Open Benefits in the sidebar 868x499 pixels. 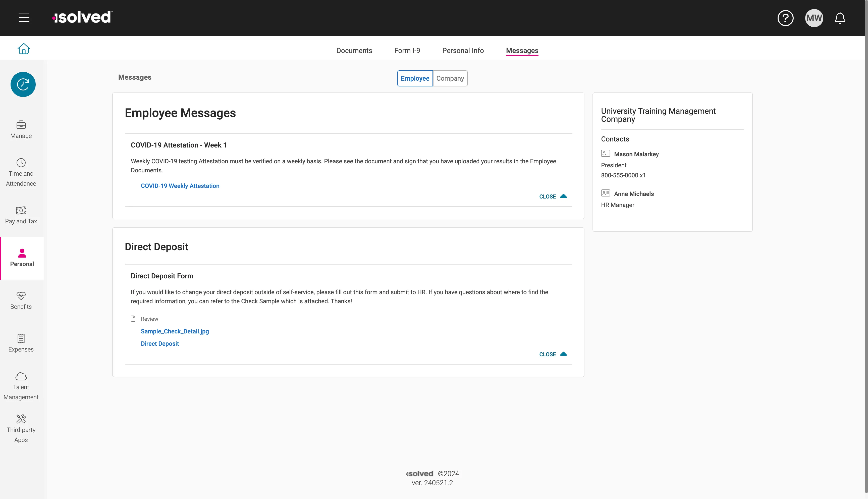click(x=21, y=301)
